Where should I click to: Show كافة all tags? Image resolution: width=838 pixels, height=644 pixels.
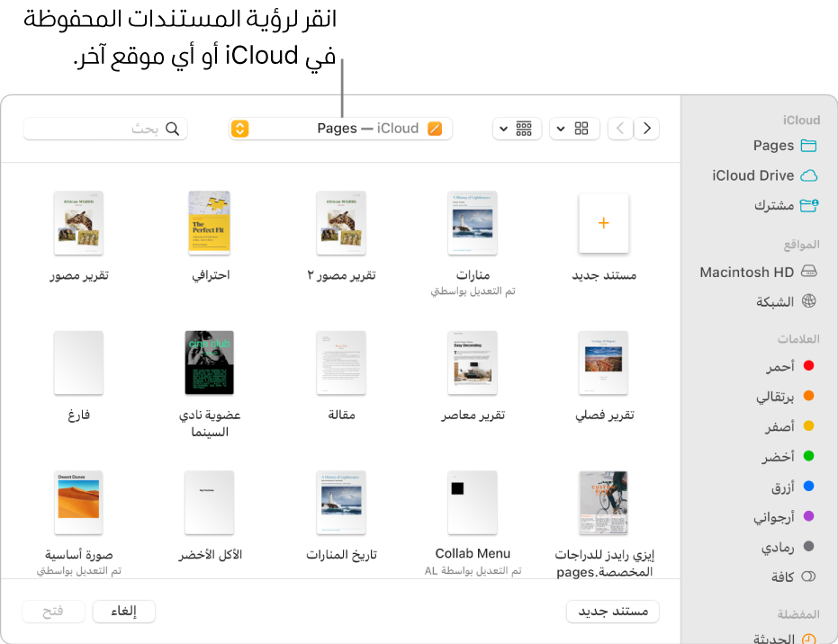[x=793, y=577]
